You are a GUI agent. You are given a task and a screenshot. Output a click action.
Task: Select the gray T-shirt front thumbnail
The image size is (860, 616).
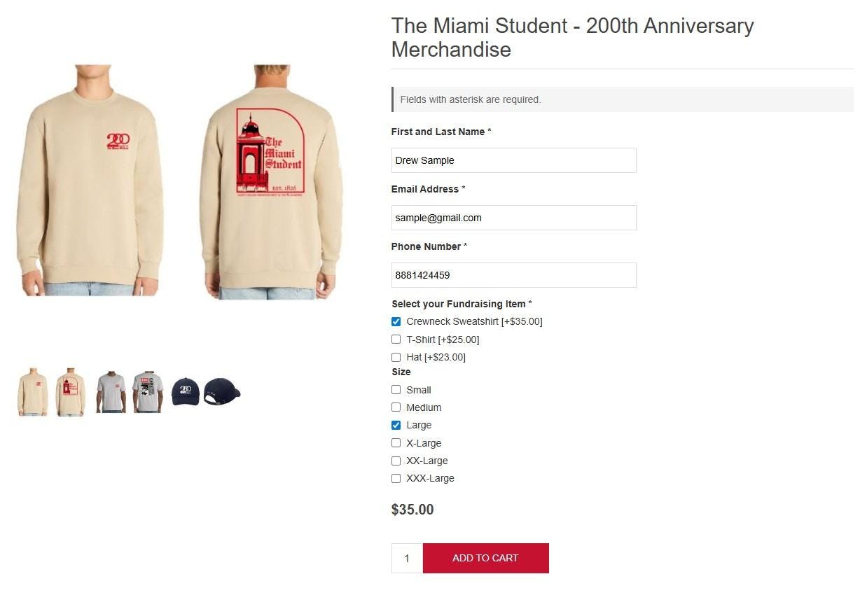111,392
